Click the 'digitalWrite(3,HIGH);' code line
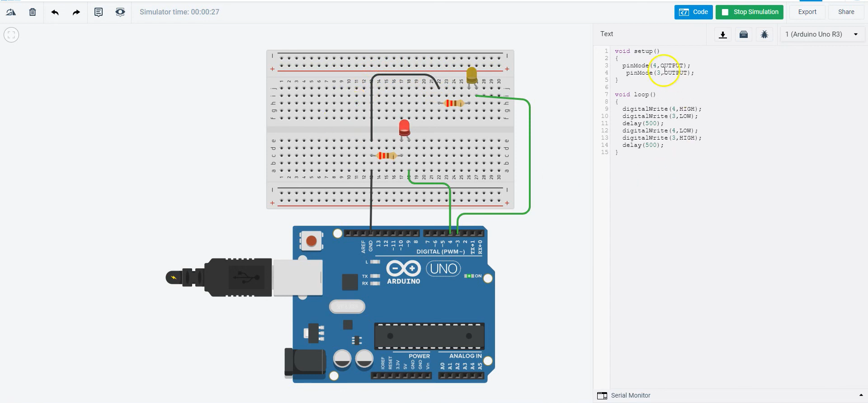The image size is (868, 403). tap(662, 138)
